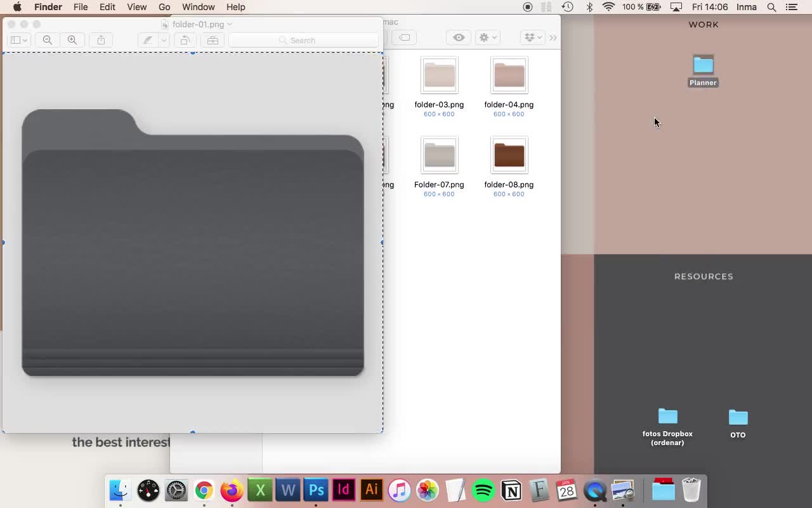Expand the highlight pen options arrow
The image size is (812, 508).
pos(163,40)
